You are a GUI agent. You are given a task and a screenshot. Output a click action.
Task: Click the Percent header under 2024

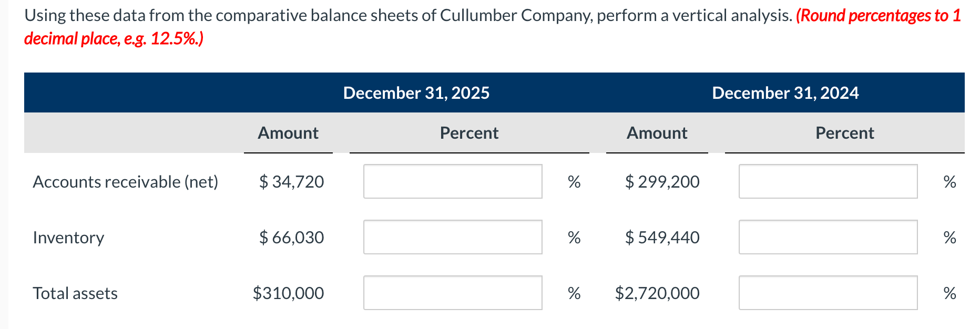pos(844,133)
